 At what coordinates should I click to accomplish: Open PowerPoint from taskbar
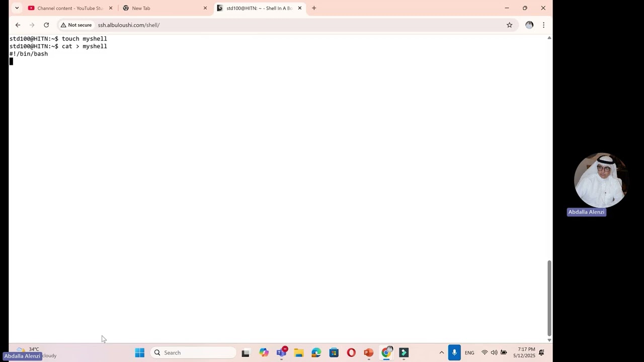(369, 352)
